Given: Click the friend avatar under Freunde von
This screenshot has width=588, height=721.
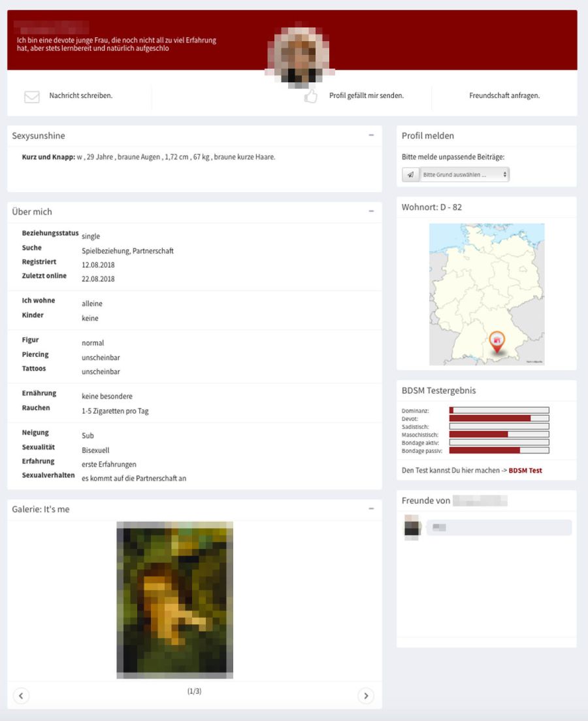Looking at the screenshot, I should (x=412, y=527).
